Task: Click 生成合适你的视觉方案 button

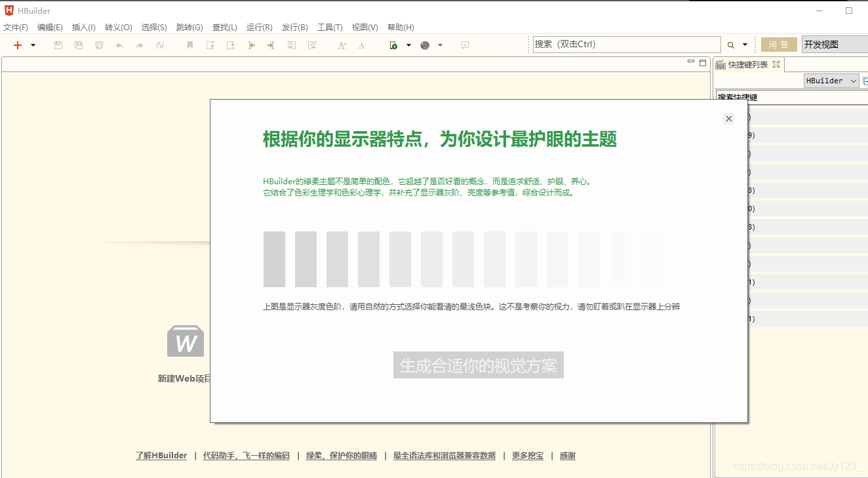Action: pos(478,365)
